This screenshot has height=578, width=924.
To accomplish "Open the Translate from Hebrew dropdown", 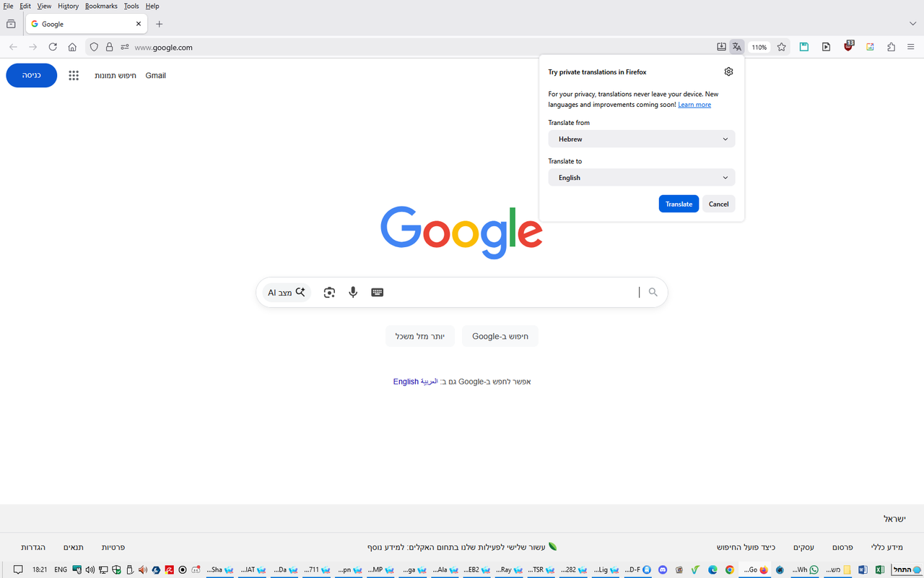I will 642,139.
